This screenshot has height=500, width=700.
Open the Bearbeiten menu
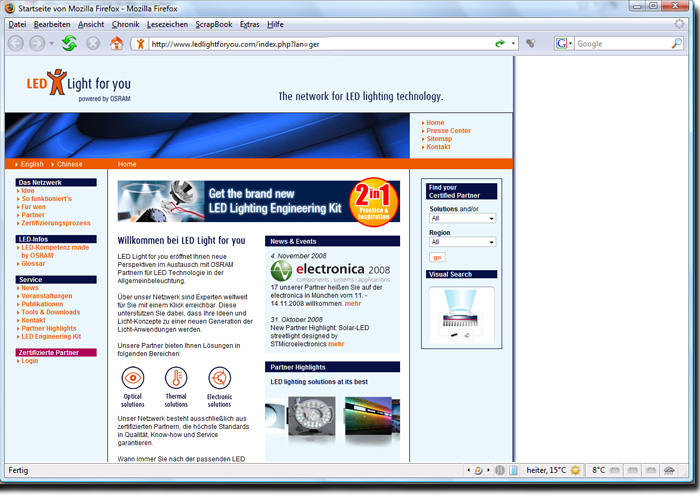point(52,25)
